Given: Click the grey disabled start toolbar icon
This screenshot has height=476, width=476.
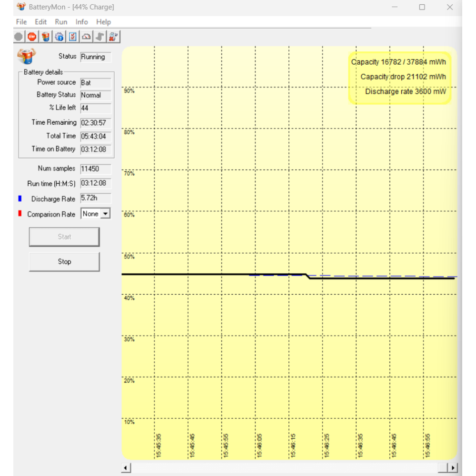Looking at the screenshot, I should (19, 36).
